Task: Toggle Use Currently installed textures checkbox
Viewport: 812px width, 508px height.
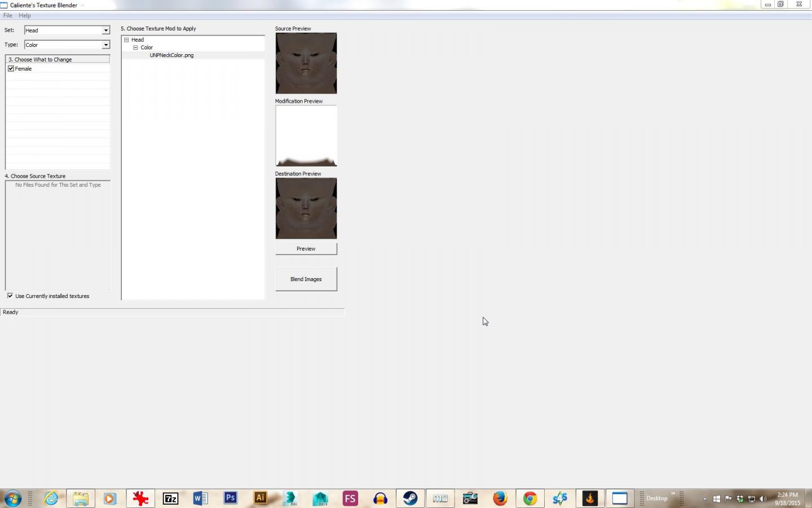Action: pyautogui.click(x=10, y=296)
